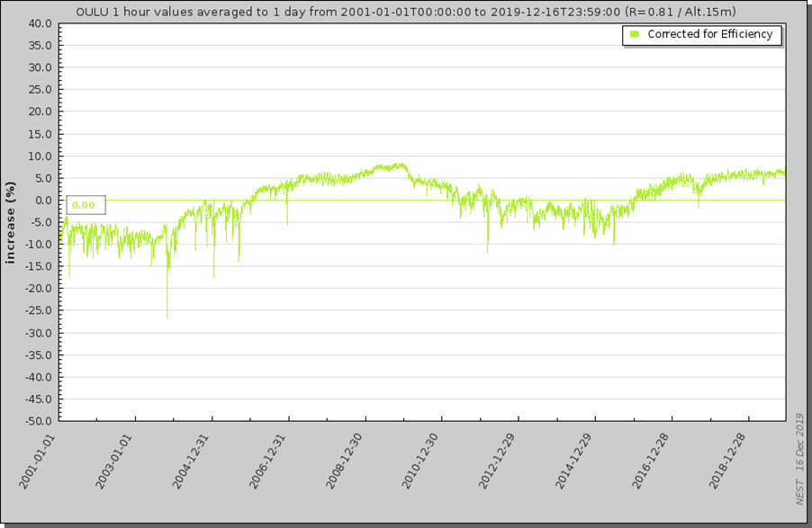Click the -40.0 y-axis tick label
Image resolution: width=812 pixels, height=528 pixels.
[x=39, y=378]
